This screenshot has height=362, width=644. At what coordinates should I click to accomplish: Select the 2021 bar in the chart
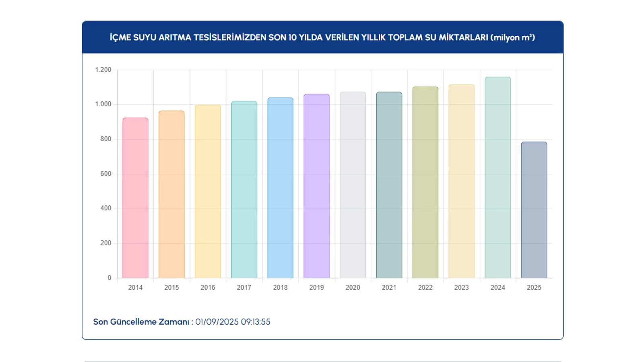coord(389,185)
